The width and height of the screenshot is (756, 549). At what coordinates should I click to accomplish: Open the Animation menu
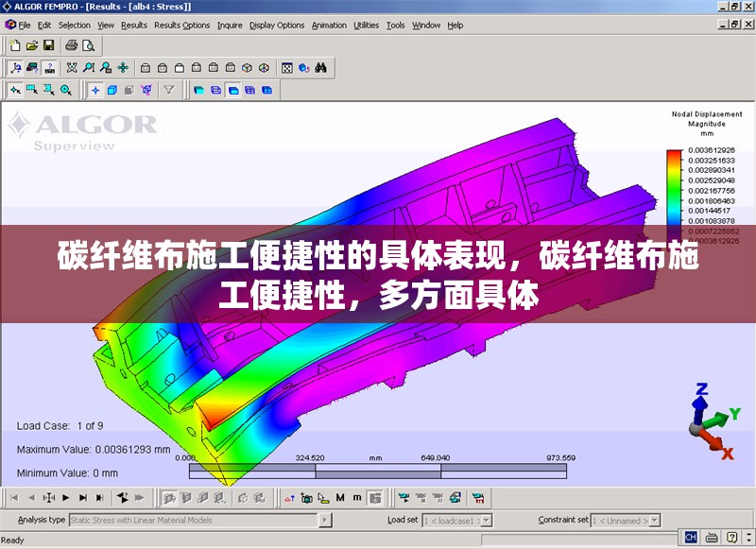[329, 26]
